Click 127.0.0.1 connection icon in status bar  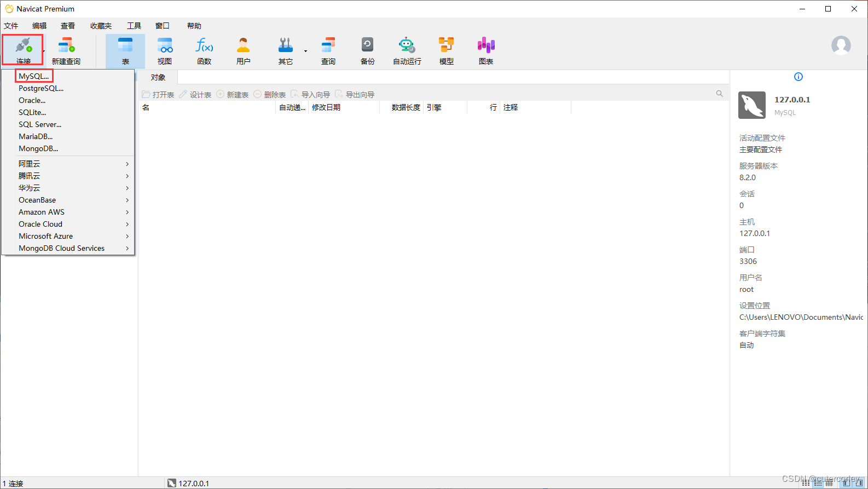(x=172, y=483)
